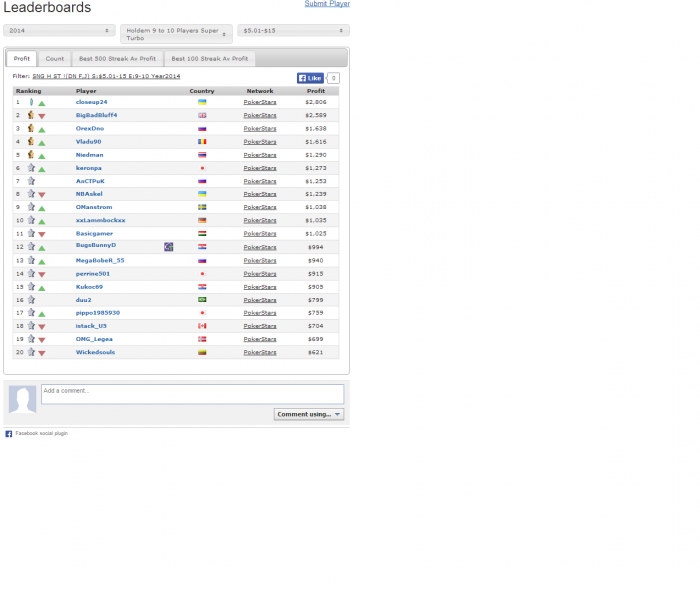The width and height of the screenshot is (700, 594).
Task: Click the commenter avatar thumbnail
Action: [x=22, y=399]
